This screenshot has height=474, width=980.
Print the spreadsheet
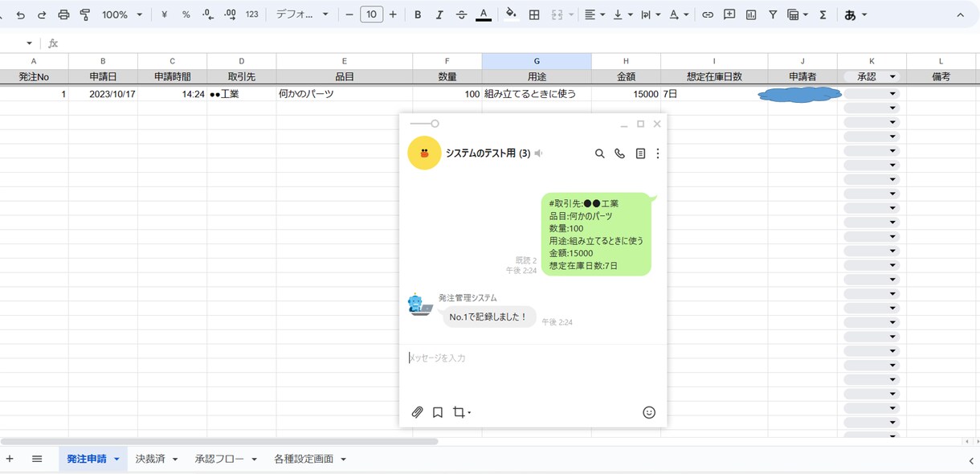tap(63, 14)
